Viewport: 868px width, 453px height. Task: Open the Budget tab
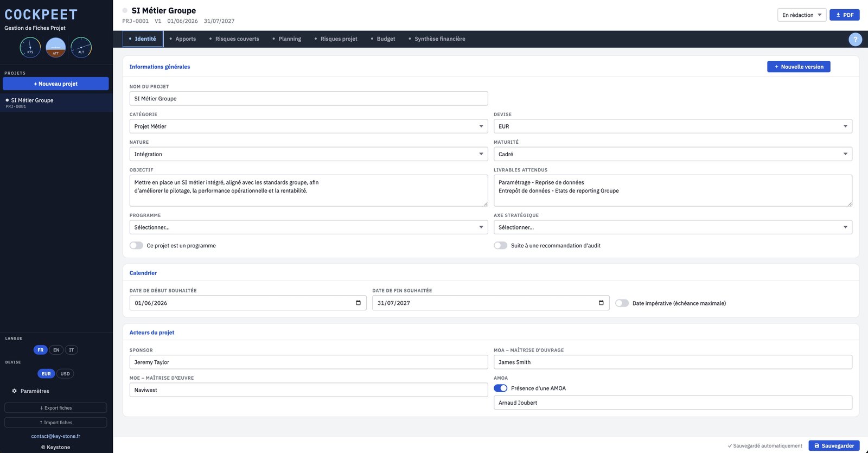point(383,39)
